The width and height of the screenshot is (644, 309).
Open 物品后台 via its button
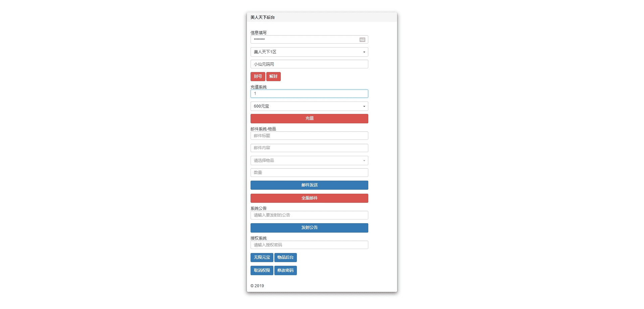coord(285,257)
